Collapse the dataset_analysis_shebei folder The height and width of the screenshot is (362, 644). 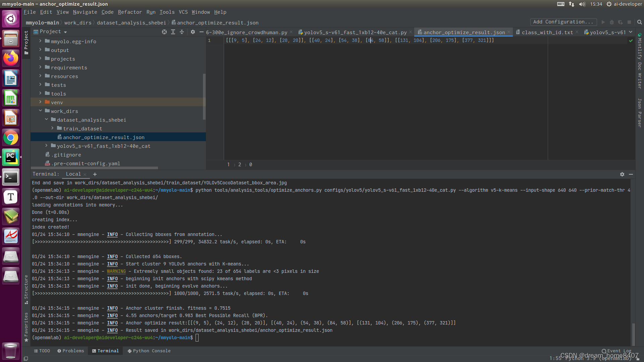(x=47, y=119)
